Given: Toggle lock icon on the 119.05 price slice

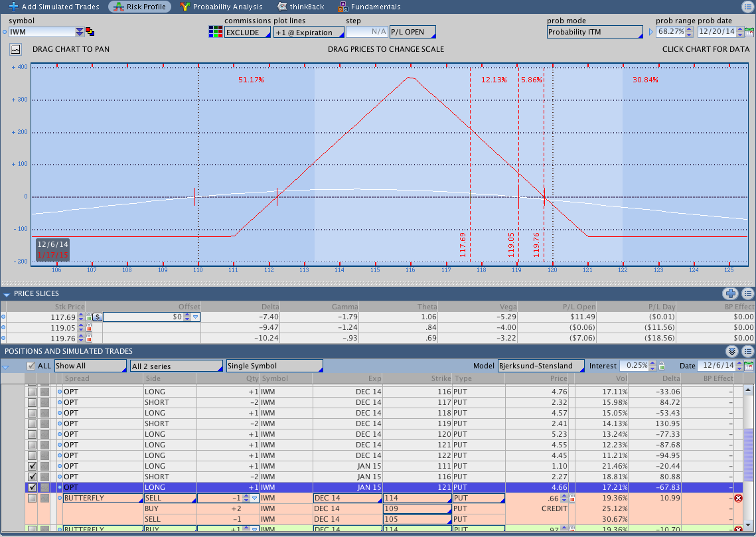Looking at the screenshot, I should coord(89,328).
